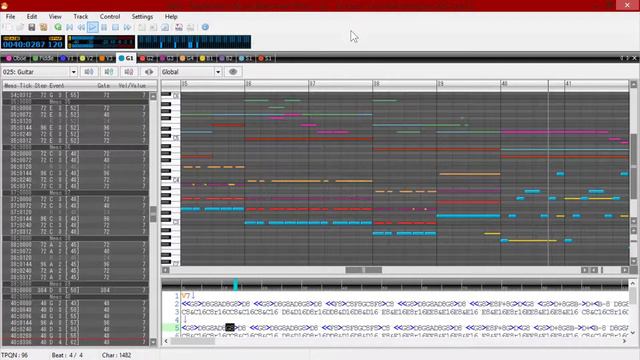Click the Char : 1482 status bar entry

[x=116, y=355]
